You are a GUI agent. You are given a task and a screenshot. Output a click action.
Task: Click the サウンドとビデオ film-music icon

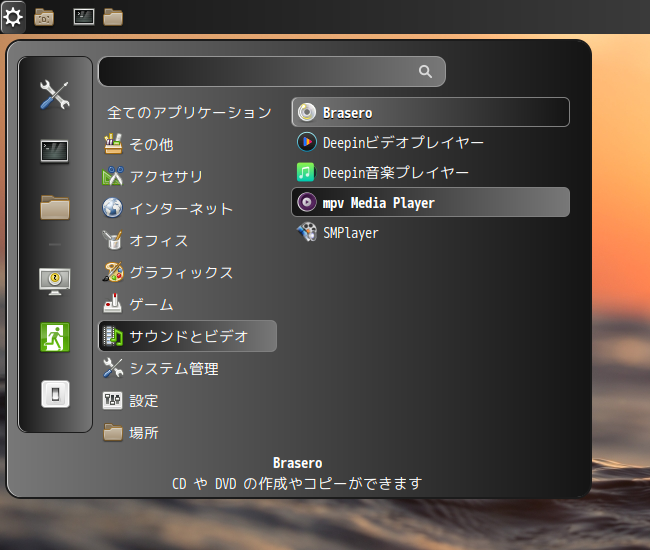[x=113, y=336]
